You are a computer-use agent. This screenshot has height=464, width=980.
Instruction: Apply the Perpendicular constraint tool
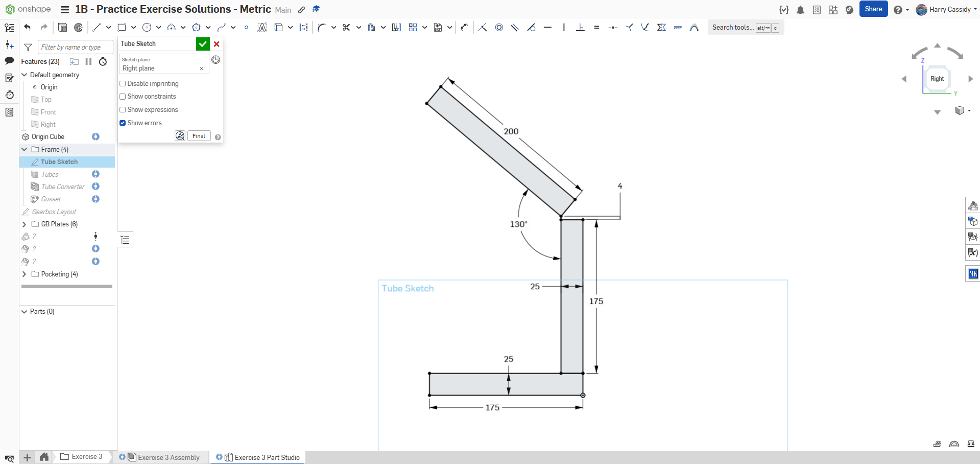tap(580, 28)
